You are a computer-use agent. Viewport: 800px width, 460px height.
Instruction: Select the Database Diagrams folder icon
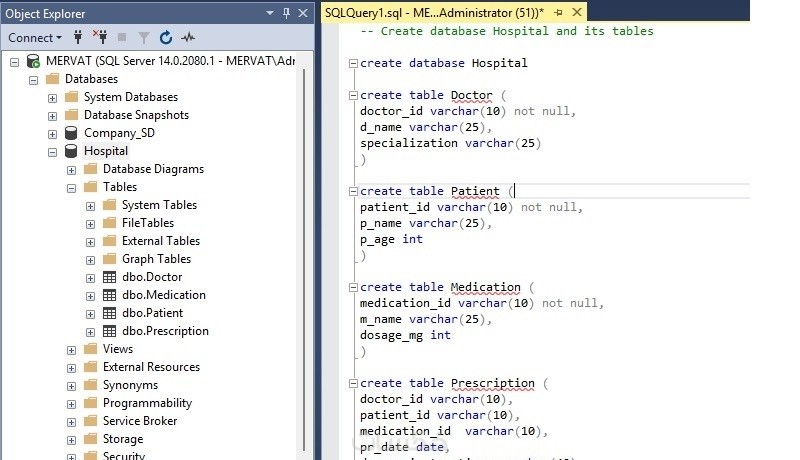pyautogui.click(x=90, y=168)
